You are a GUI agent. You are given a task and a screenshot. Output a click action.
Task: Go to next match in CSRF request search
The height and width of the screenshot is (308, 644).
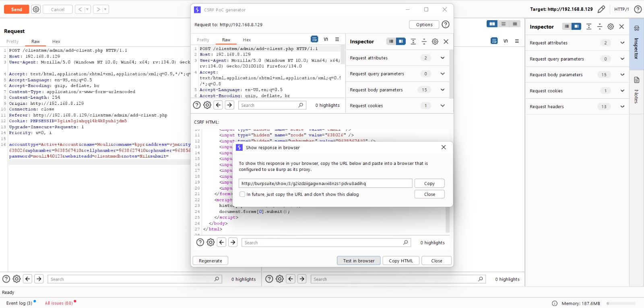click(x=229, y=105)
